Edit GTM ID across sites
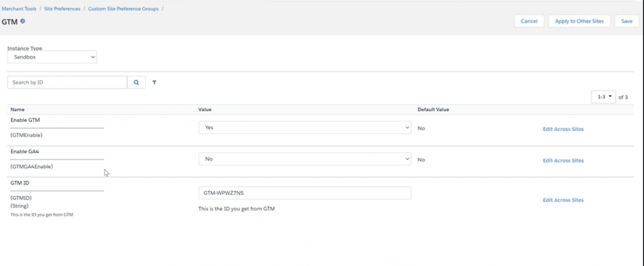The height and width of the screenshot is (266, 644). click(563, 200)
